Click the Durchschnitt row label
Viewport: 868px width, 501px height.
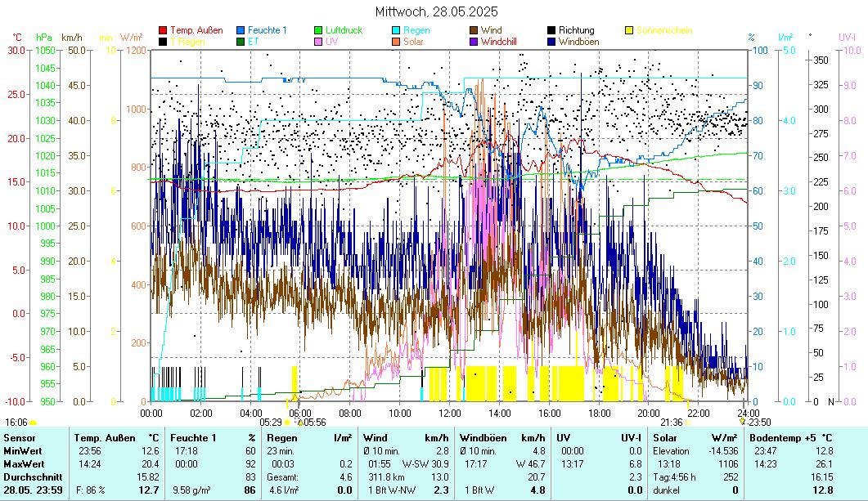(30, 476)
